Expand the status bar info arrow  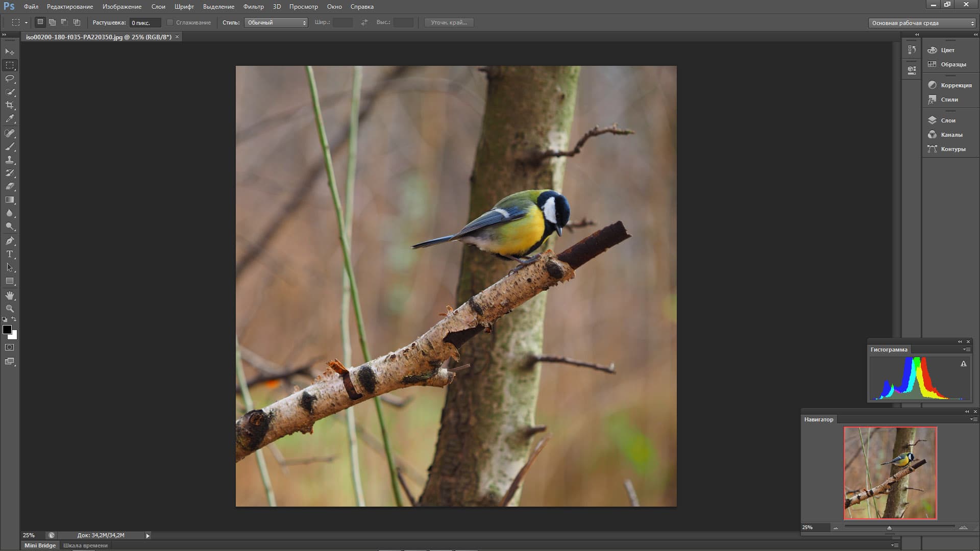[148, 536]
